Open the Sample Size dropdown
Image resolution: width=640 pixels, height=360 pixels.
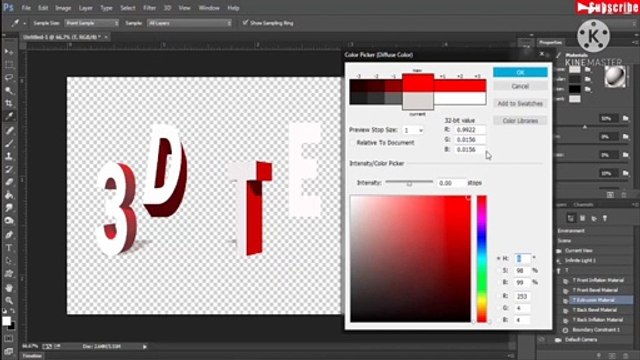[91, 23]
